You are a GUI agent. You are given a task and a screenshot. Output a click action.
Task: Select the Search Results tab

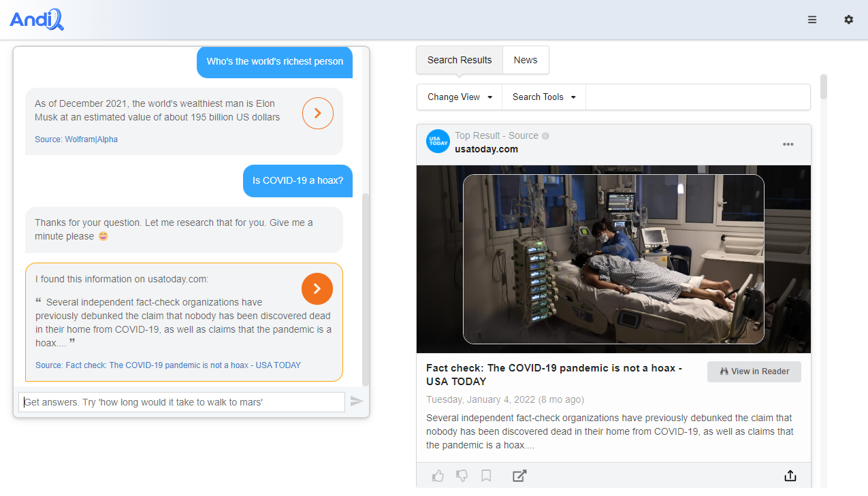[460, 60]
